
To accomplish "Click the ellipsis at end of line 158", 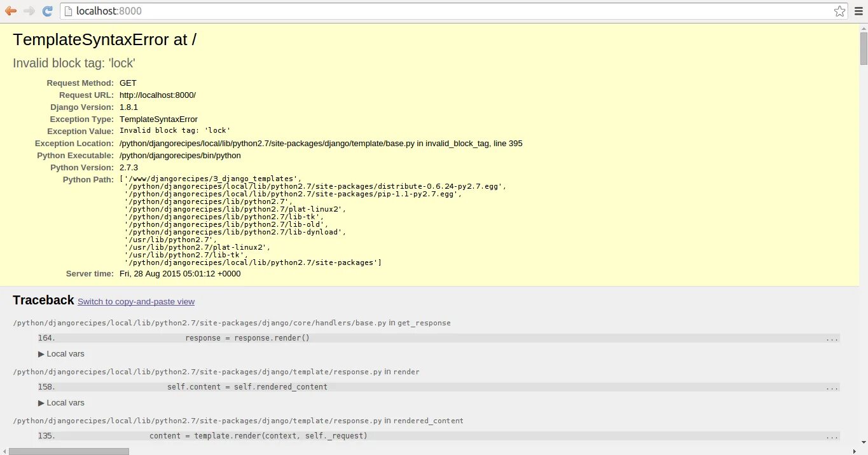I will 832,388.
